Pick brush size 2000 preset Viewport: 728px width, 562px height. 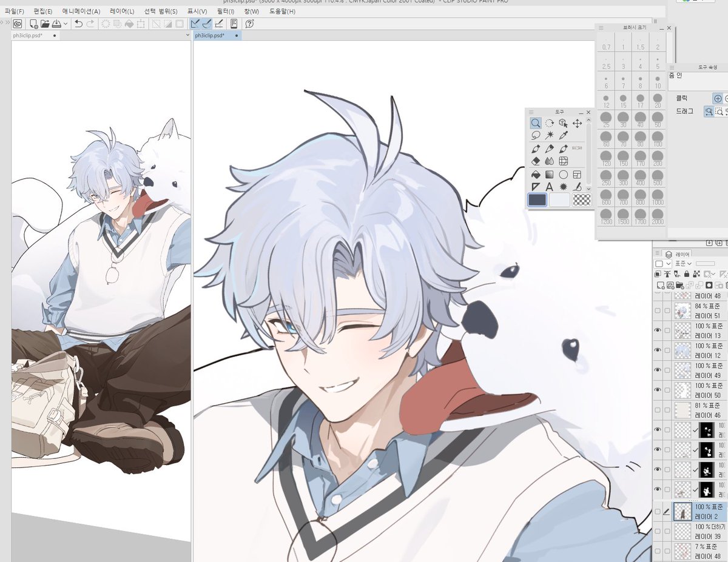click(x=658, y=216)
